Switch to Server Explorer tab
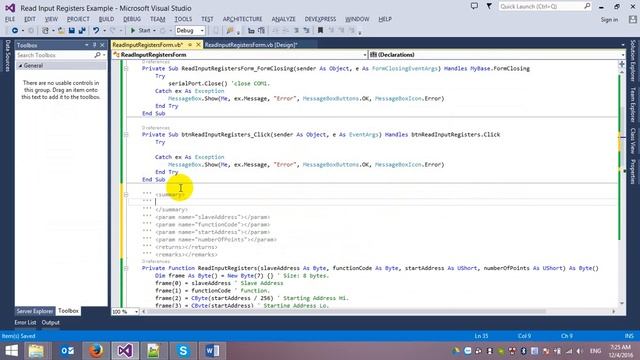Screen dimensions: 640x360 tap(35, 311)
